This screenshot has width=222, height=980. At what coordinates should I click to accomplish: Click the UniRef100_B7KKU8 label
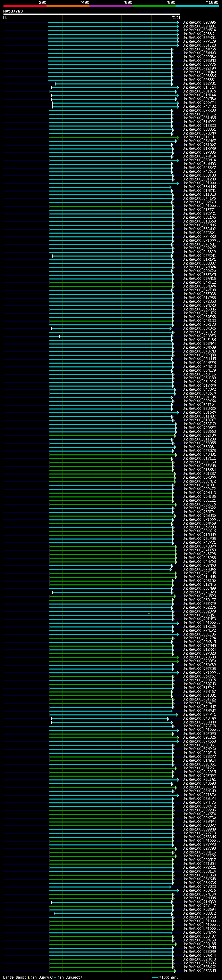199,110
